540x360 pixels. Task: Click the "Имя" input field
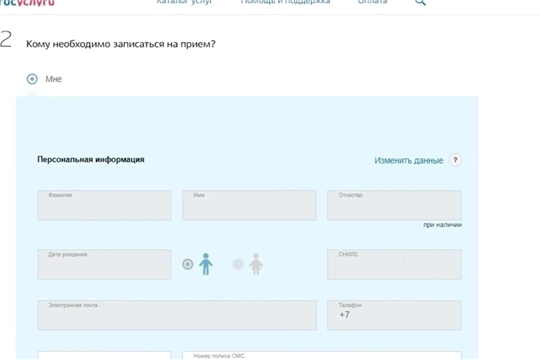tap(249, 205)
